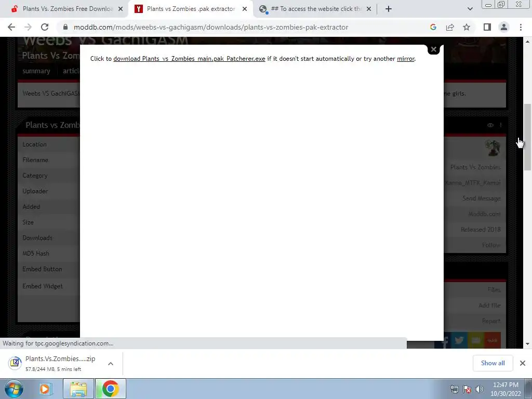Image resolution: width=532 pixels, height=399 pixels.
Task: Click the eye watch icon in header
Action: (x=490, y=125)
